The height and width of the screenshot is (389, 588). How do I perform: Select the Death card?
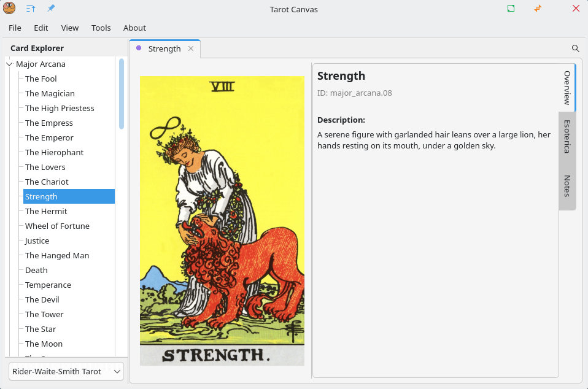(x=36, y=270)
